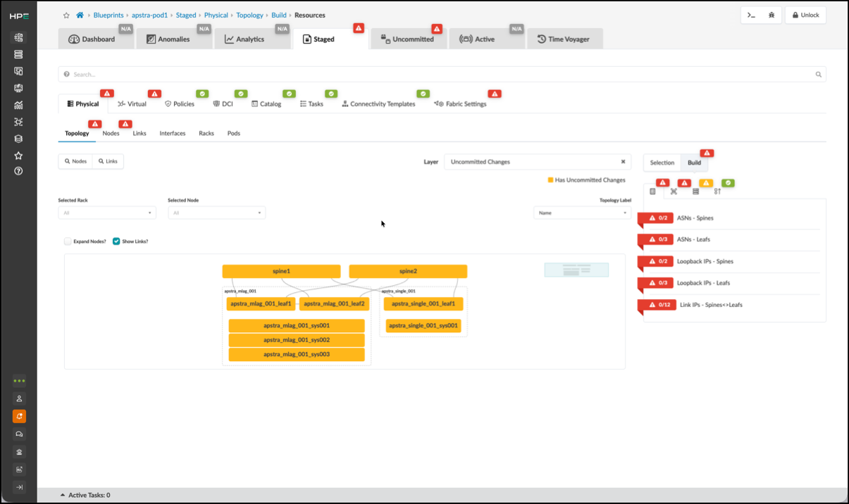Switch to the Uncommitted tab
This screenshot has height=504, width=849.
coord(407,39)
